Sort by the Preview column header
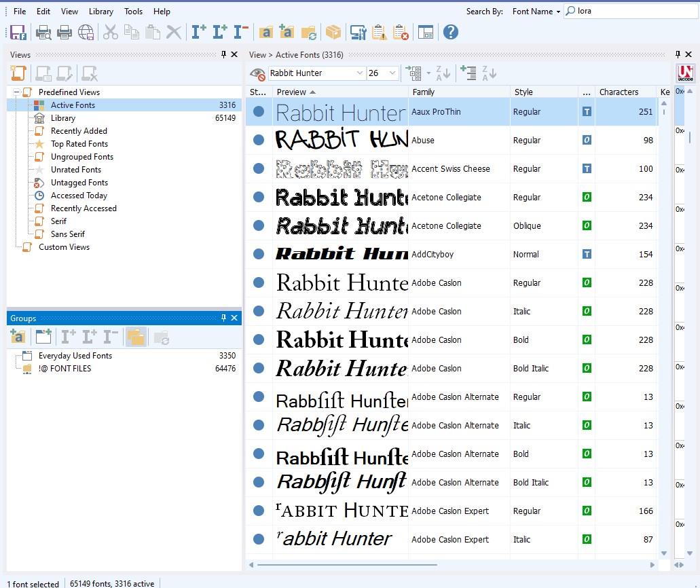The width and height of the screenshot is (700, 588). pos(340,92)
